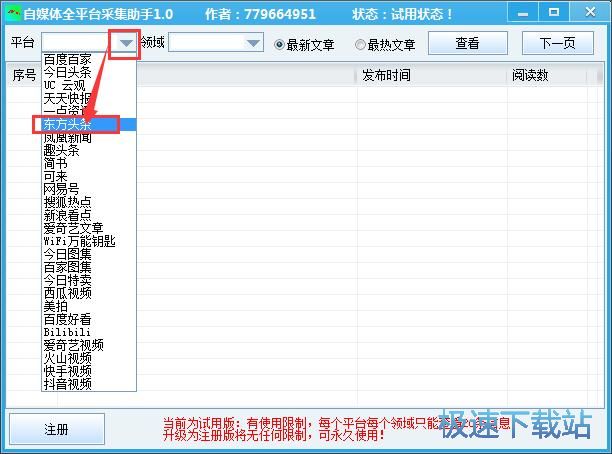Click the 序号 column header

[x=24, y=75]
